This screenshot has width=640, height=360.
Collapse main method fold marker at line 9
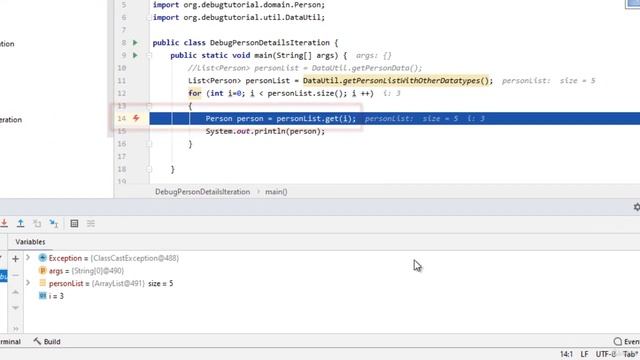pyautogui.click(x=149, y=55)
